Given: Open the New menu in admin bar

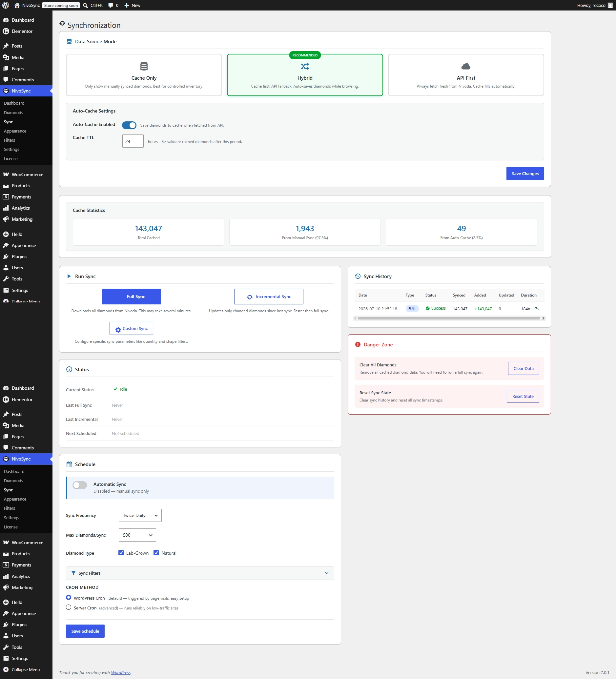Looking at the screenshot, I should pyautogui.click(x=133, y=5).
